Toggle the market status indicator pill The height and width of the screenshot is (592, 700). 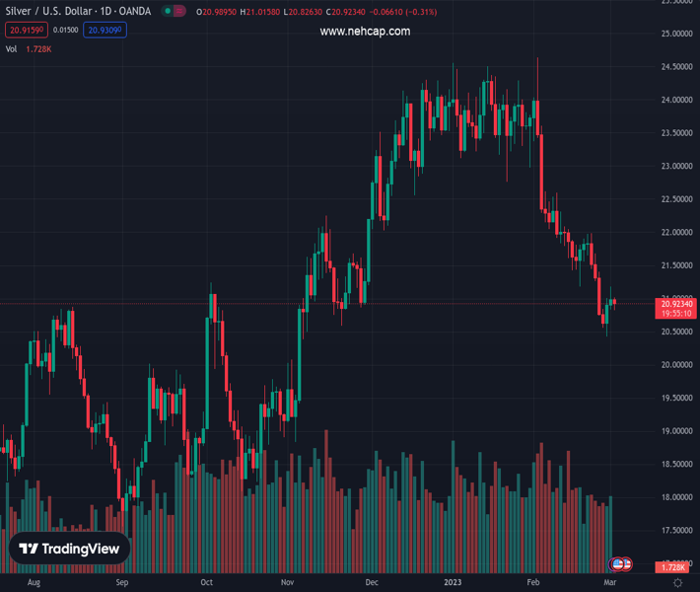click(x=175, y=11)
